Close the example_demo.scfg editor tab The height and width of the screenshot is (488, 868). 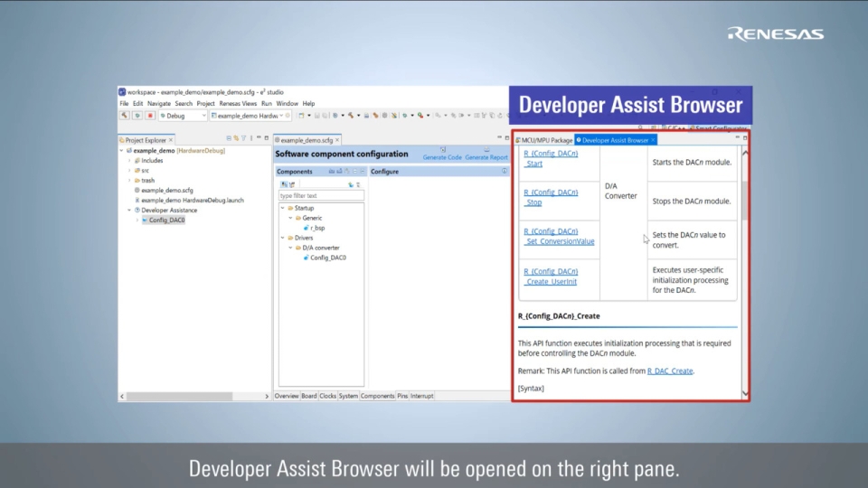[337, 140]
